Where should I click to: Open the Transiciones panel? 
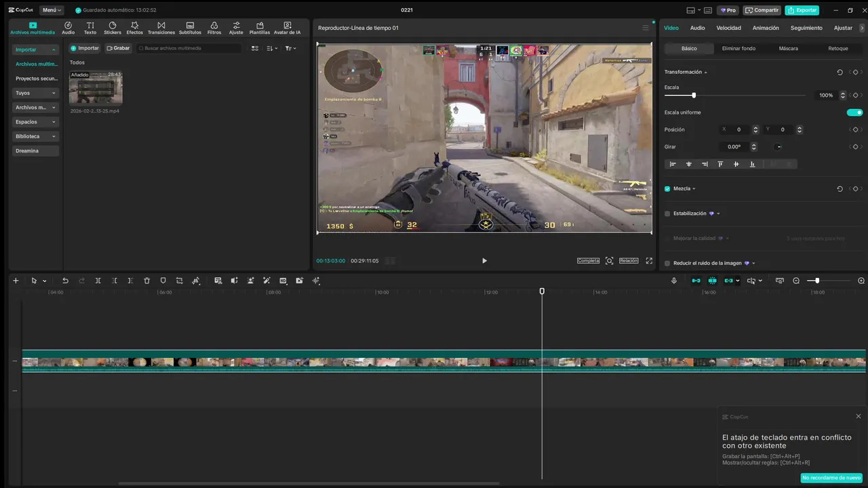point(161,28)
